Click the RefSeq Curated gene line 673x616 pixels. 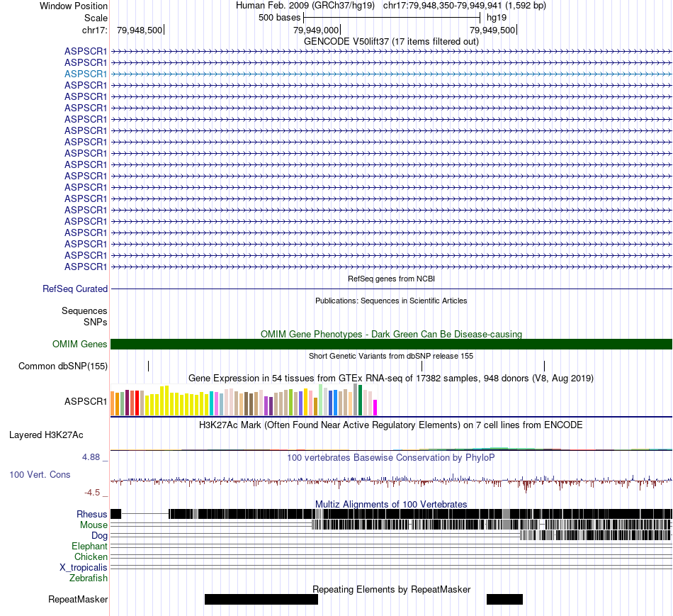[x=391, y=289]
